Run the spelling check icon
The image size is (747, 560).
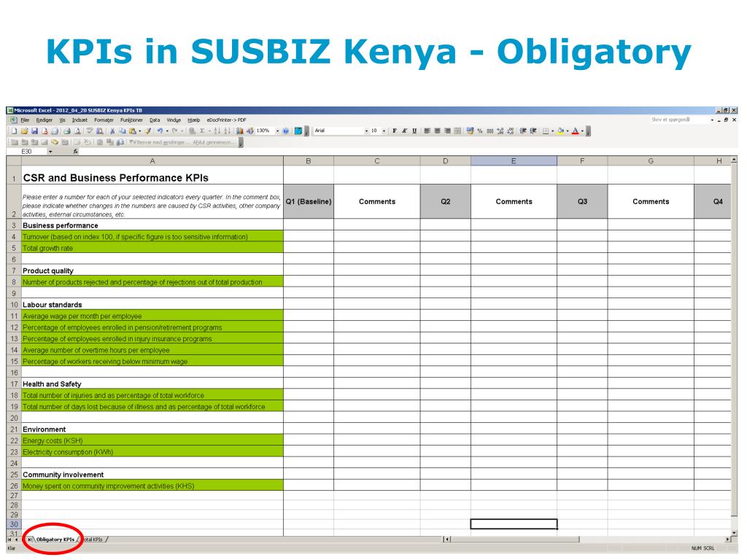(89, 131)
